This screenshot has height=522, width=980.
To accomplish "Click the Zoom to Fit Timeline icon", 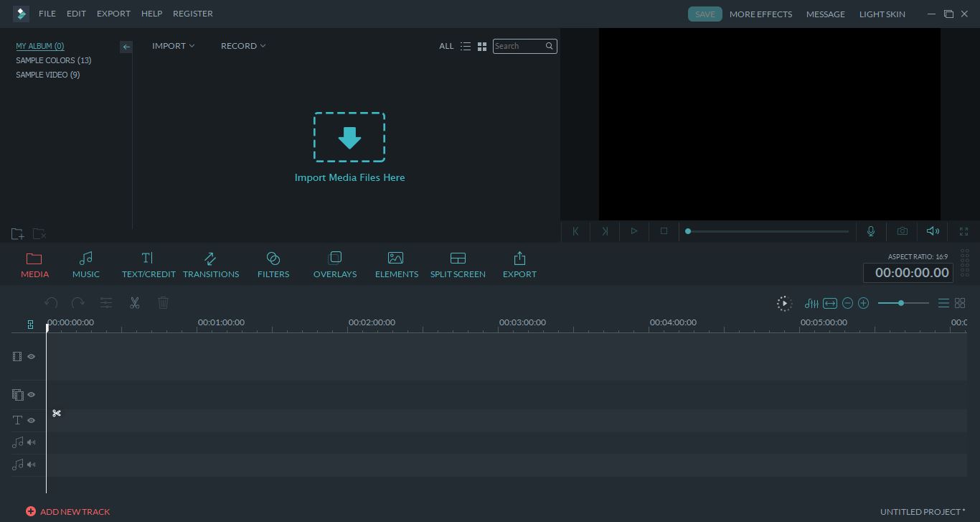I will (829, 303).
